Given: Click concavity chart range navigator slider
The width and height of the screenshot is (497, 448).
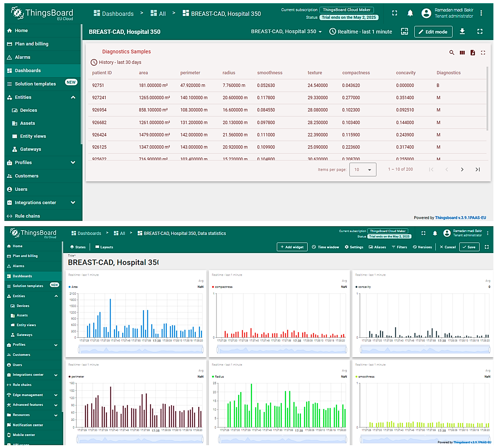Looking at the screenshot, I should point(425,349).
